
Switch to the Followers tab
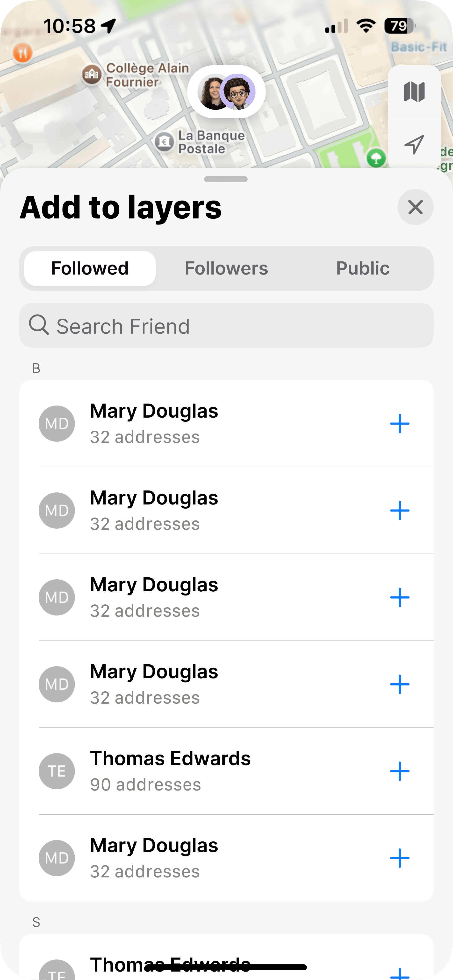coord(226,268)
